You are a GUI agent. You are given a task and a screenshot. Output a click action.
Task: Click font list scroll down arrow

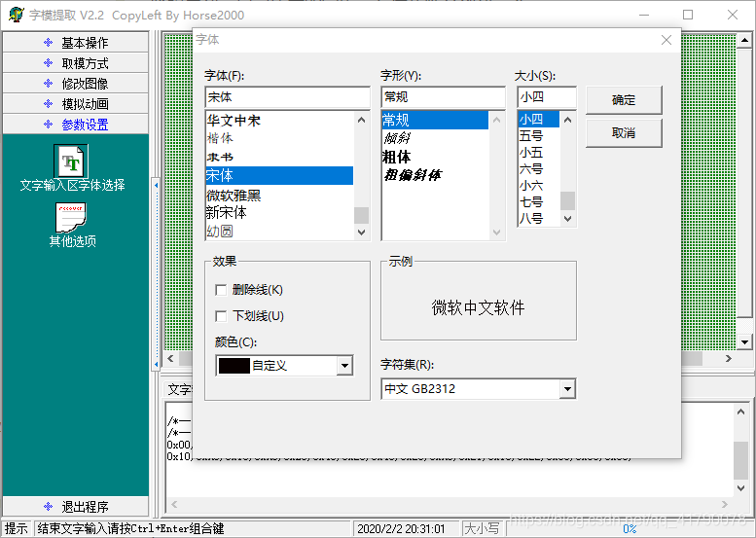point(362,232)
